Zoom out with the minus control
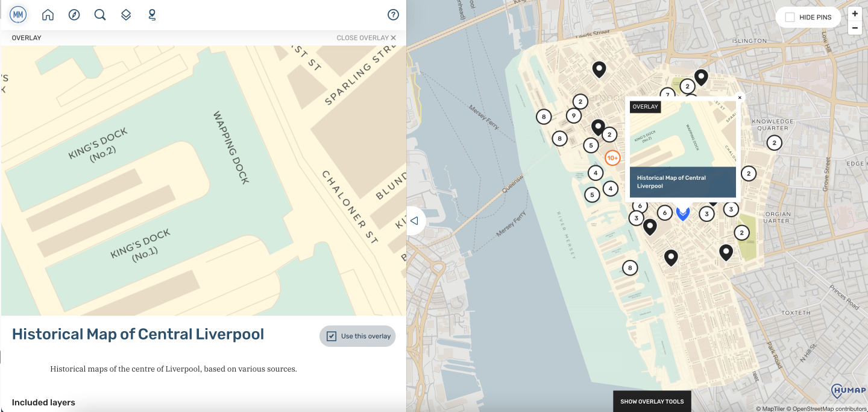 855,28
